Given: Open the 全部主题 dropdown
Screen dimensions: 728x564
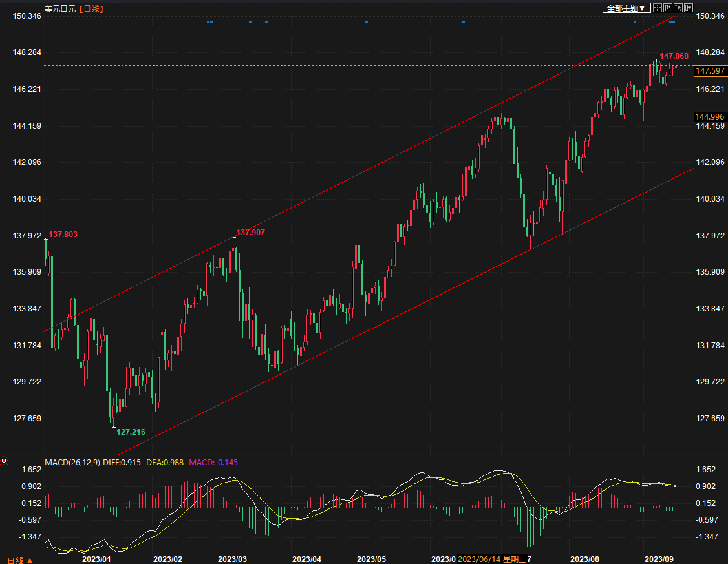Looking at the screenshot, I should point(626,8).
